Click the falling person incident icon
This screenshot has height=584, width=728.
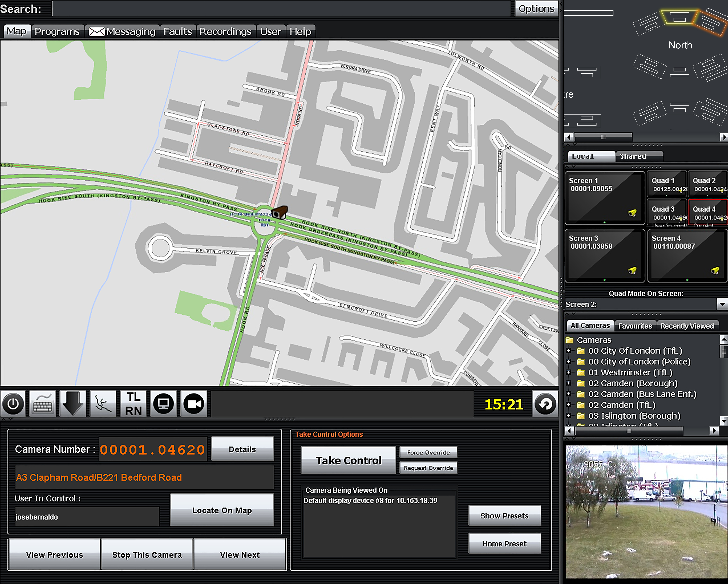(103, 404)
